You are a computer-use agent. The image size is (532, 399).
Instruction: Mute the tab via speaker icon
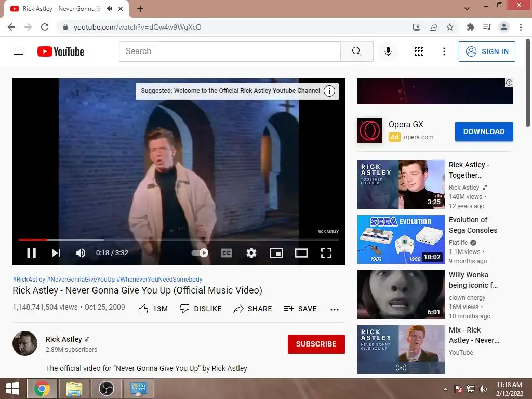point(109,9)
